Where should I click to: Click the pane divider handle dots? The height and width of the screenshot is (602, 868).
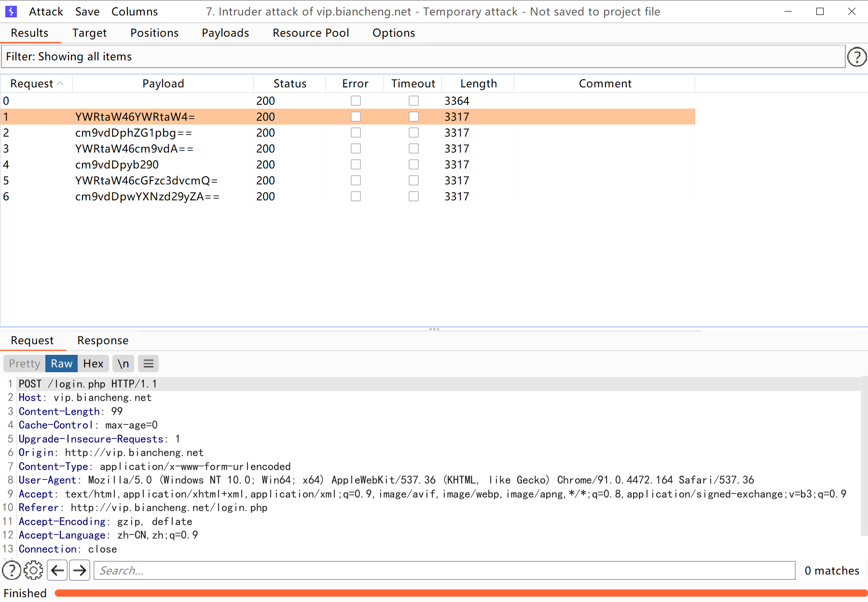tap(434, 329)
